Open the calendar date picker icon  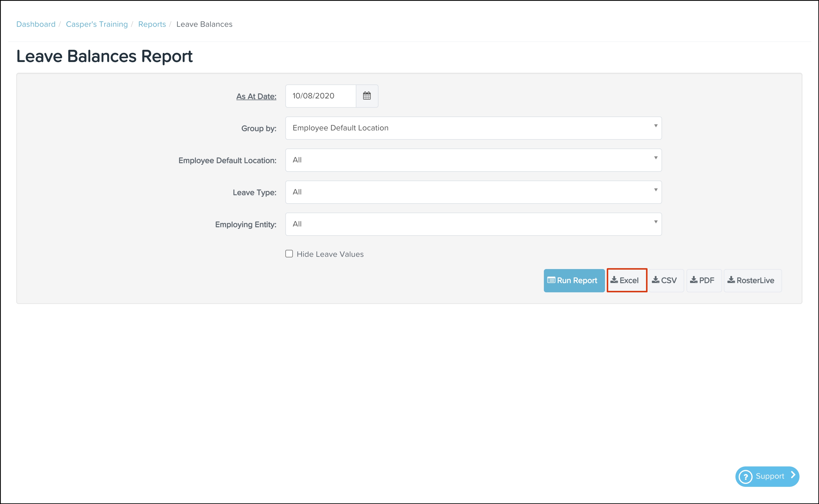coord(367,96)
